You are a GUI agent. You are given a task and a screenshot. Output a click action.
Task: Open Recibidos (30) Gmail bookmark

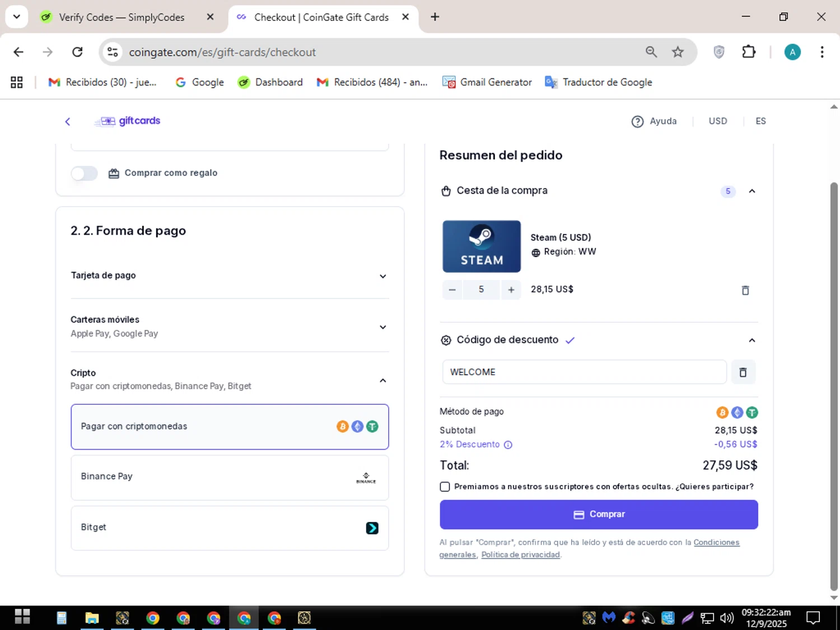102,82
